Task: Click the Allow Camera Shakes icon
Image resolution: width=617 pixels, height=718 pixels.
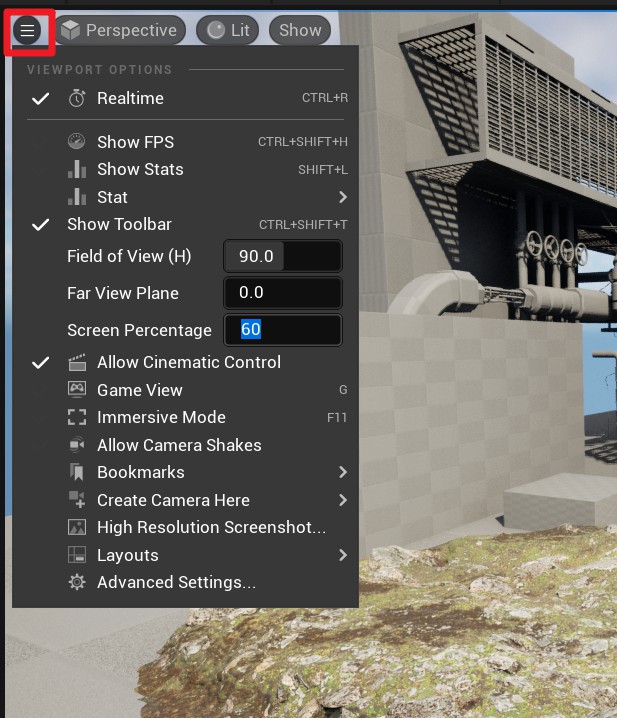Action: point(77,445)
